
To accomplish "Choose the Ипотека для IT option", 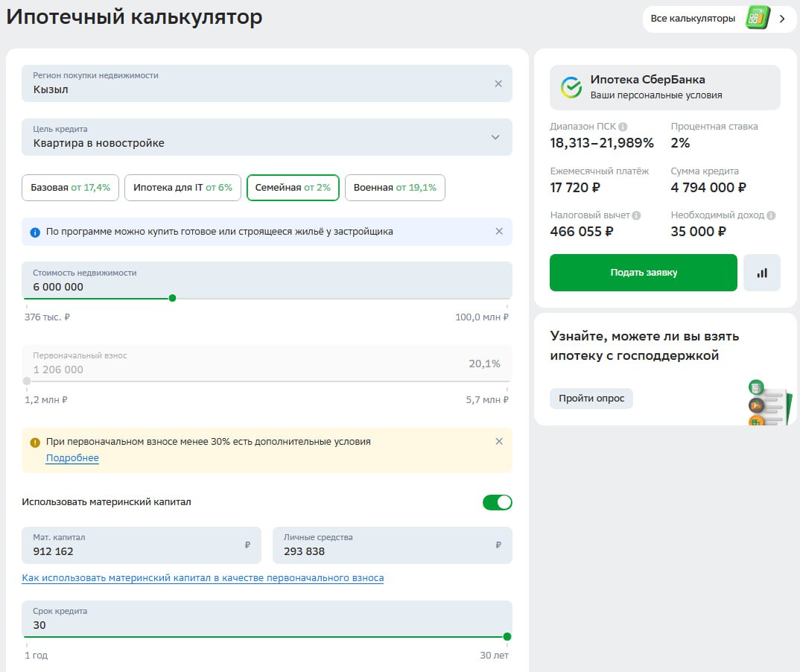I will tap(182, 188).
